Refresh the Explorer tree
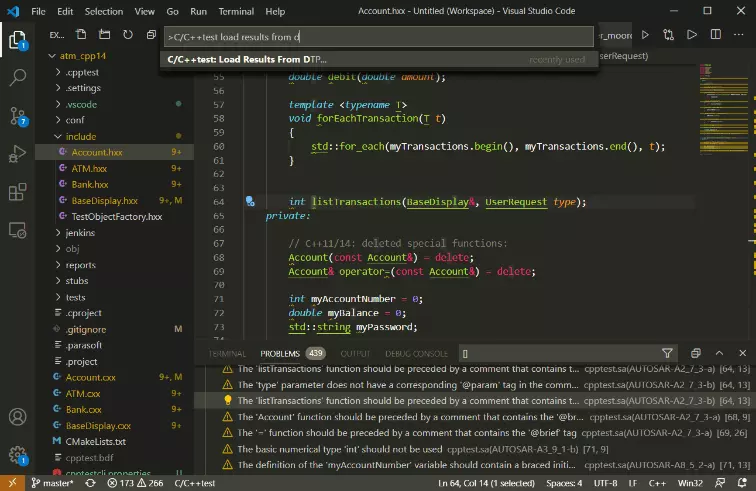Viewport: 756px width, 491px height. pos(127,35)
